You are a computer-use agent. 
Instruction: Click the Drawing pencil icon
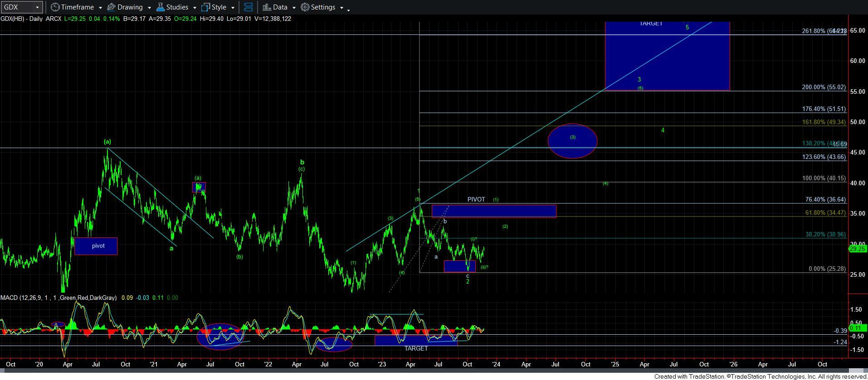[x=111, y=7]
